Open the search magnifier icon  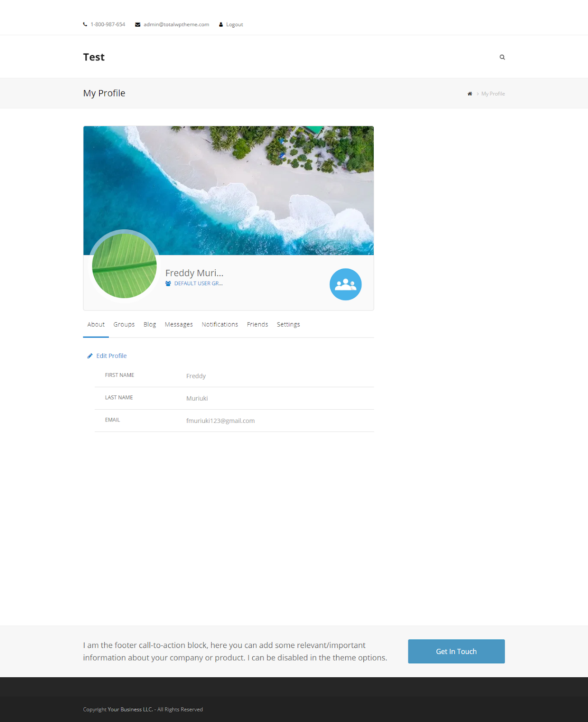tap(502, 57)
